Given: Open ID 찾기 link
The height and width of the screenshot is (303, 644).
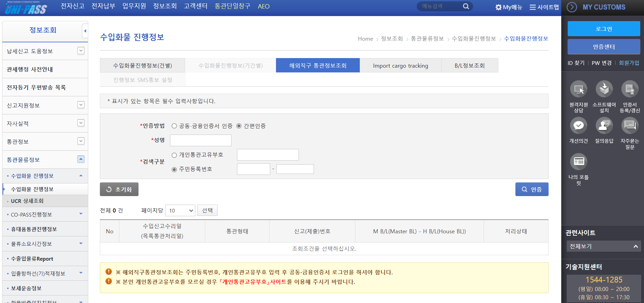Looking at the screenshot, I should tap(576, 63).
